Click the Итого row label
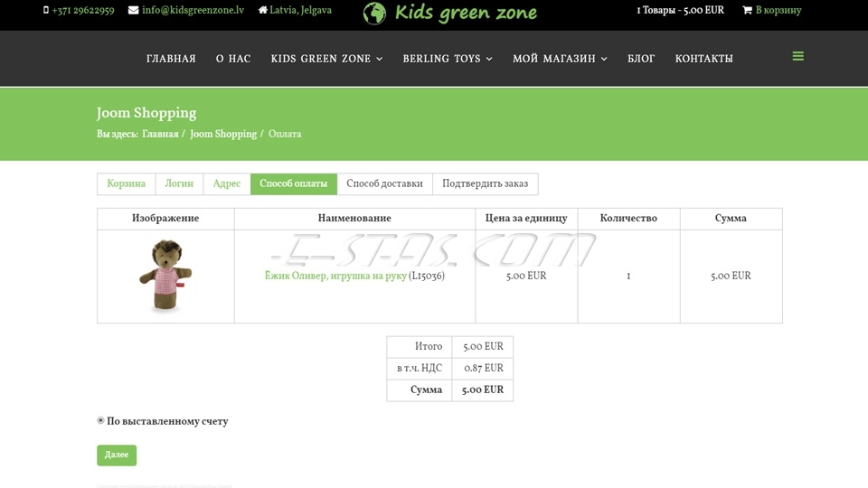This screenshot has width=868, height=488. (x=429, y=346)
